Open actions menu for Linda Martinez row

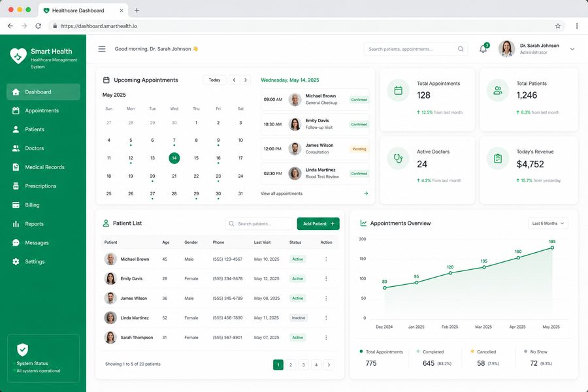click(x=326, y=318)
